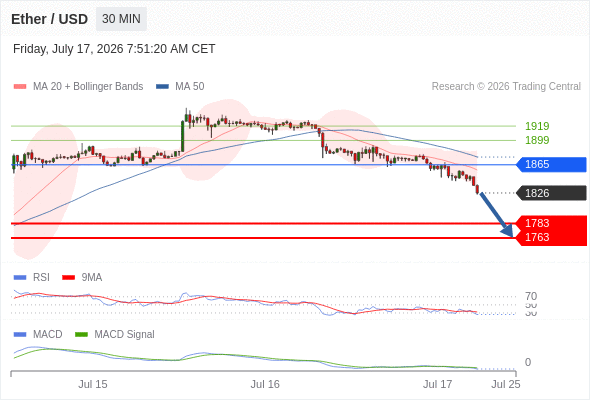Click the Ether / USD title
Image resolution: width=590 pixels, height=400 pixels.
pyautogui.click(x=49, y=19)
